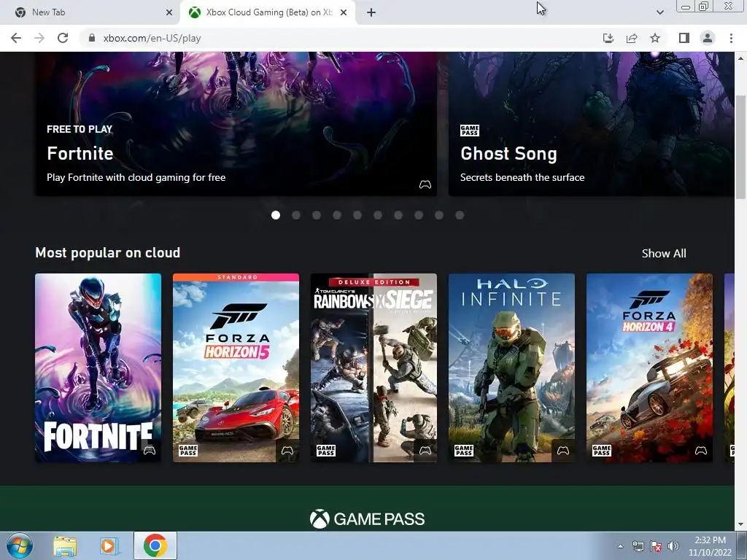This screenshot has width=747, height=560.
Task: Click Game Pass badge on Ghost Song banner
Action: 470,131
